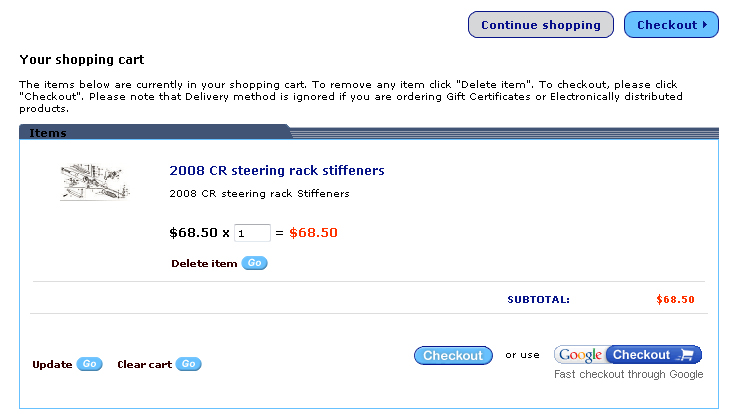
Task: Click the red subtotal amount $68.50
Action: [x=675, y=299]
